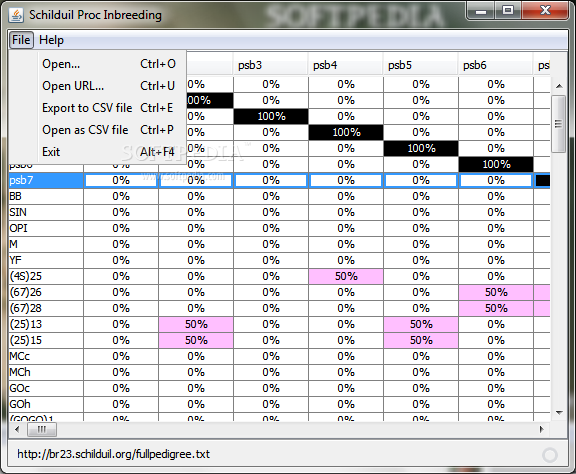Click the horizontal scrollbar right arrow
The image size is (576, 474).
(x=542, y=429)
